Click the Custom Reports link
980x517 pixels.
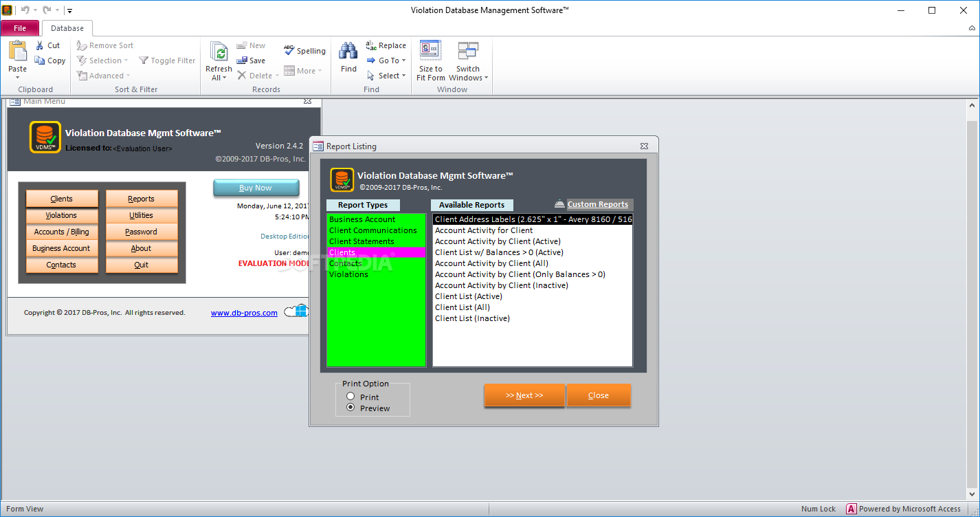[598, 204]
